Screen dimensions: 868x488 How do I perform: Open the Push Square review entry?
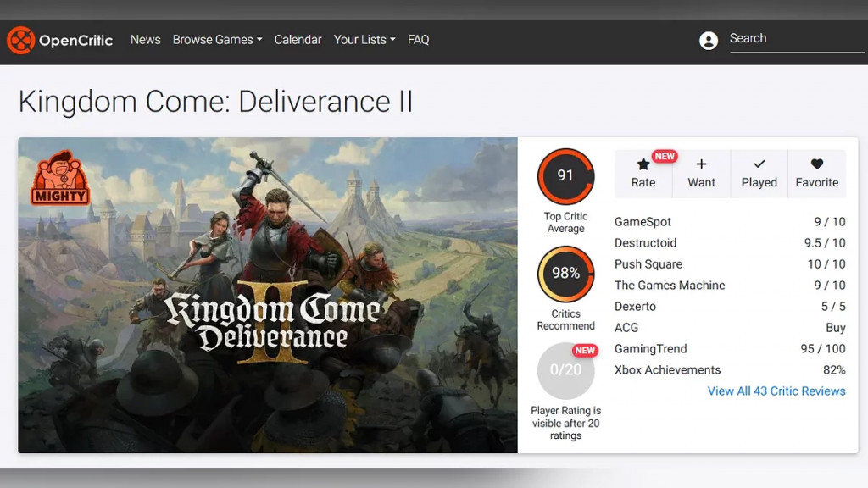pos(730,264)
